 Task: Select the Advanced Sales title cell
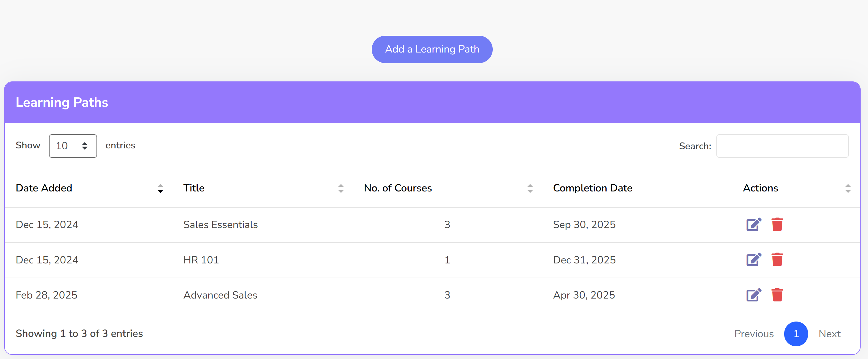(220, 295)
